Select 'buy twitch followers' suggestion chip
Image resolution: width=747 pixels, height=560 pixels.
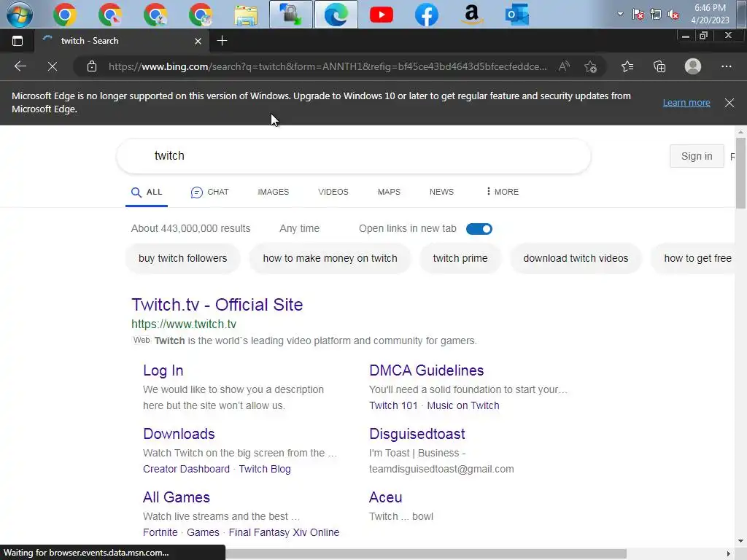pyautogui.click(x=183, y=258)
